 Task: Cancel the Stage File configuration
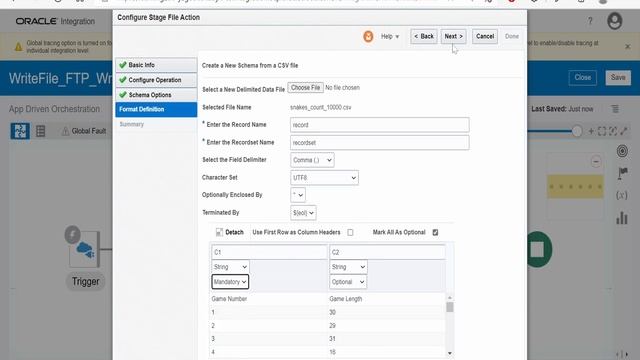tap(485, 36)
